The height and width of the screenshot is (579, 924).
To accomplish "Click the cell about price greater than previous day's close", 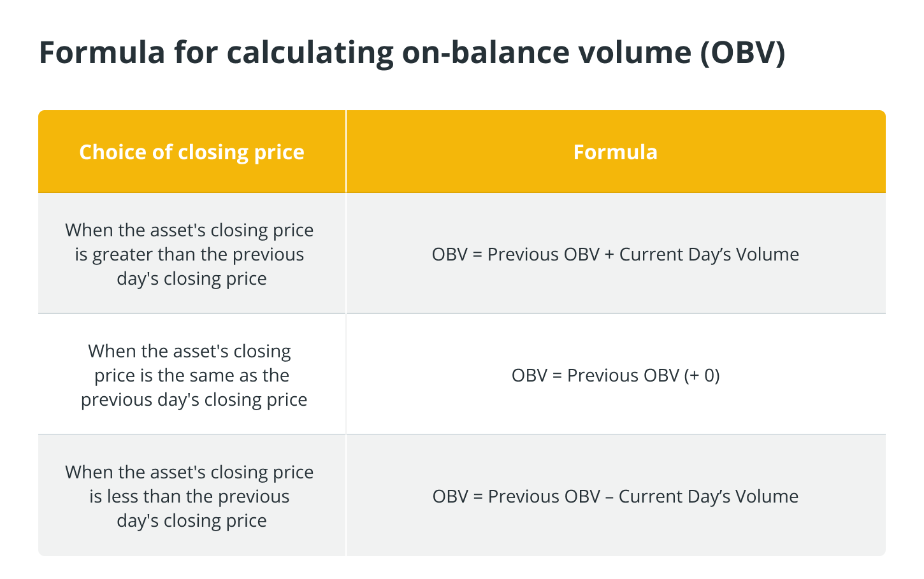I will 192,254.
